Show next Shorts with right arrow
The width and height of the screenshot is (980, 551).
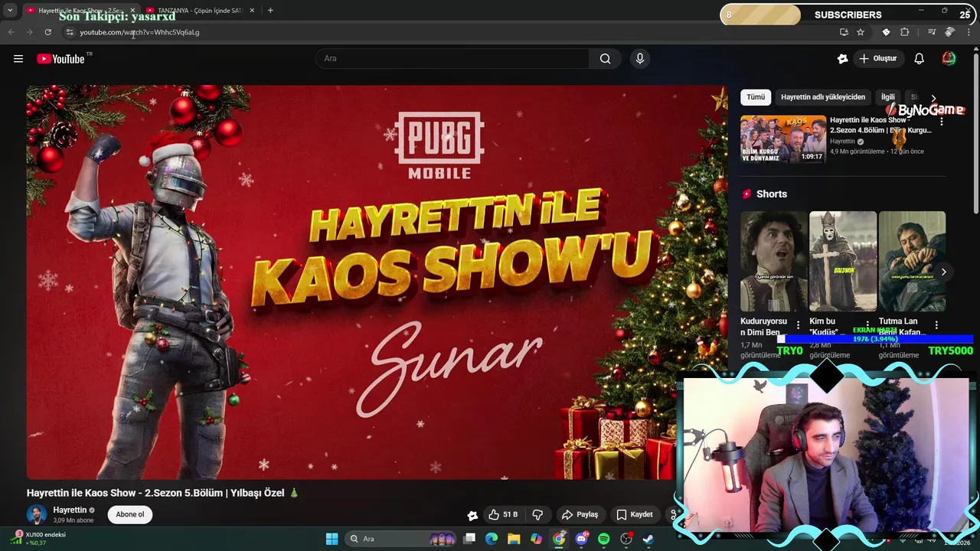(x=943, y=272)
